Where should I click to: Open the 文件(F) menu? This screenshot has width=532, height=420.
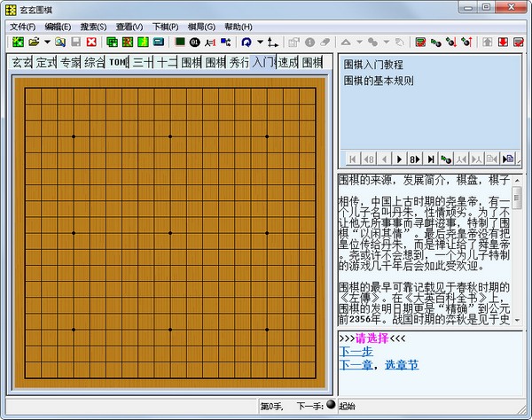point(23,27)
